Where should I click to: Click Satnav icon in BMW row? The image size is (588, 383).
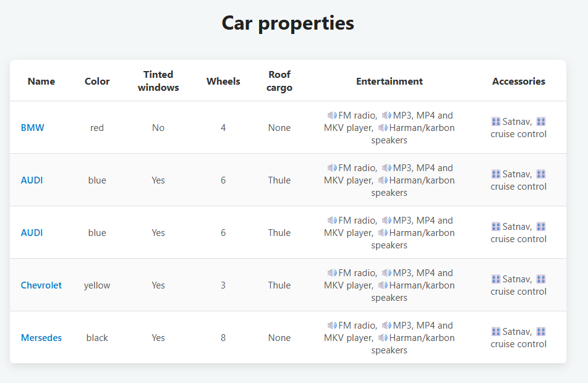click(496, 122)
